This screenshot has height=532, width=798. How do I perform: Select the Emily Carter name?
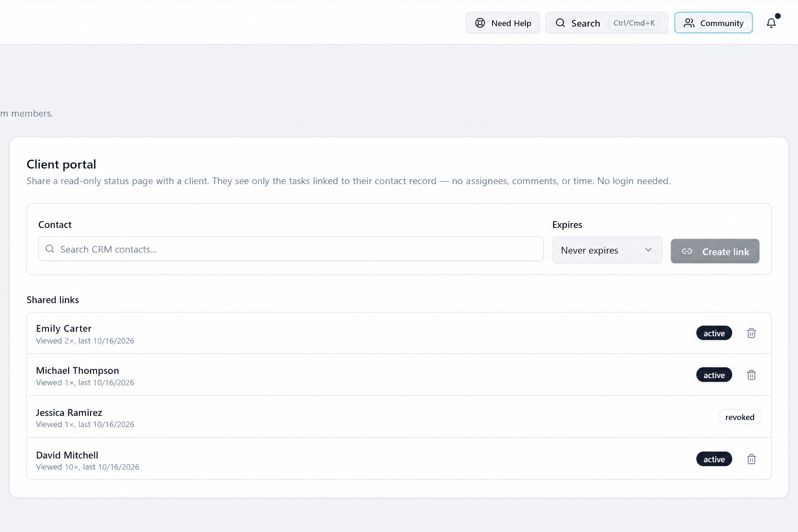click(x=64, y=328)
